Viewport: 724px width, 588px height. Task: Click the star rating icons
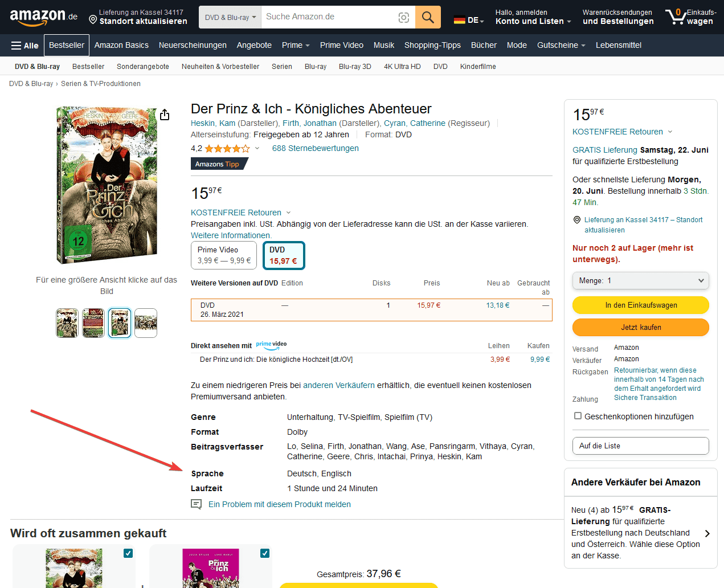[x=227, y=149]
